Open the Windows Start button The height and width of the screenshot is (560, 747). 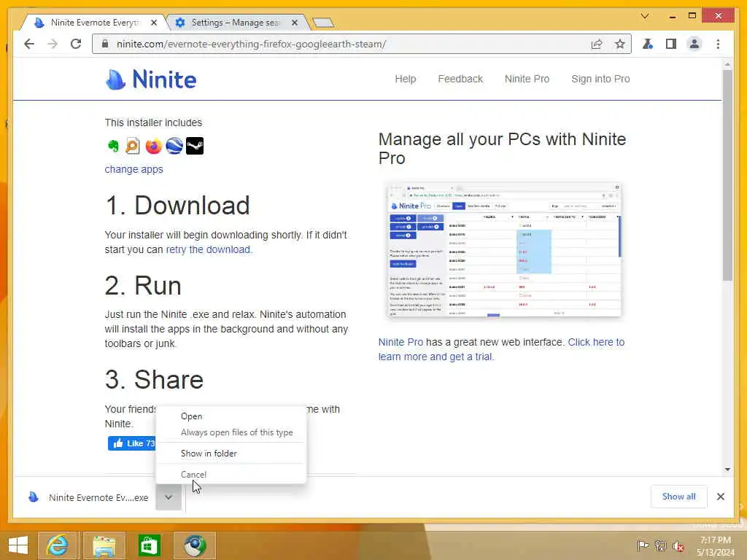[18, 545]
